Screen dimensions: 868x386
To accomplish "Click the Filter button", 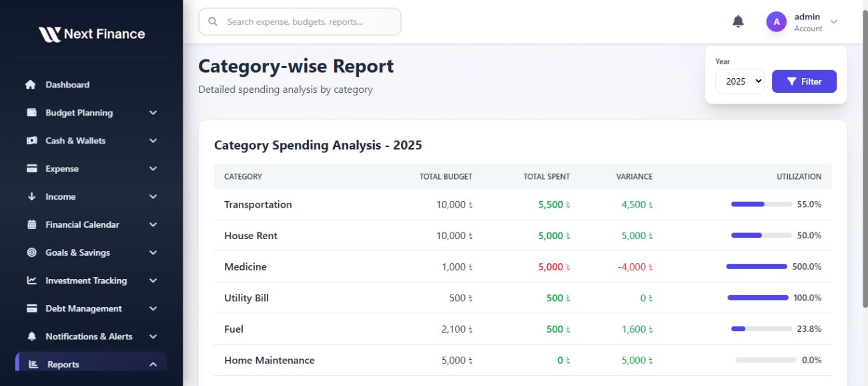I will tap(804, 81).
